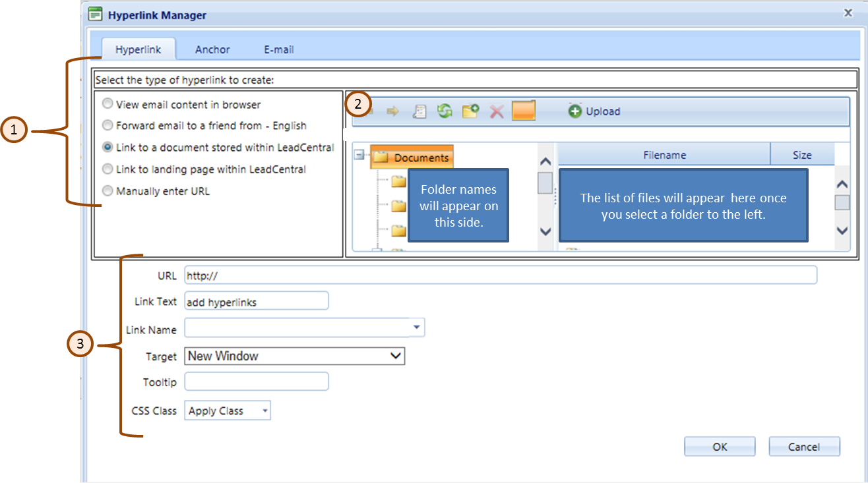Viewport: 868px width, 483px height.
Task: Switch to the Anchor tab
Action: [x=212, y=49]
